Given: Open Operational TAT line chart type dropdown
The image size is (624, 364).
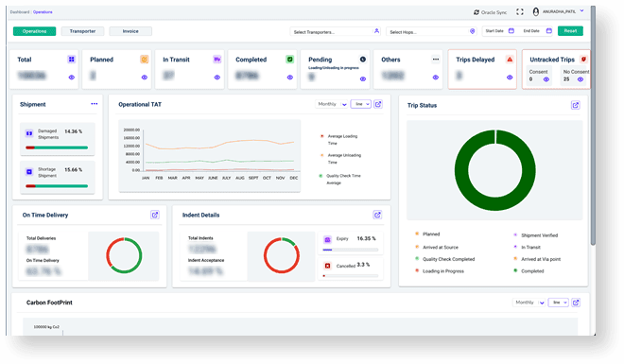Looking at the screenshot, I should [360, 104].
